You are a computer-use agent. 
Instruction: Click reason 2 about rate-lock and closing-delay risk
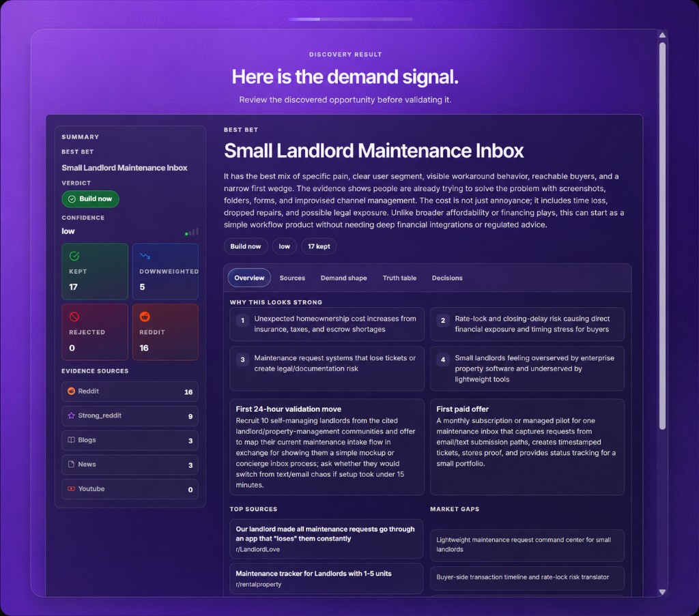point(528,324)
